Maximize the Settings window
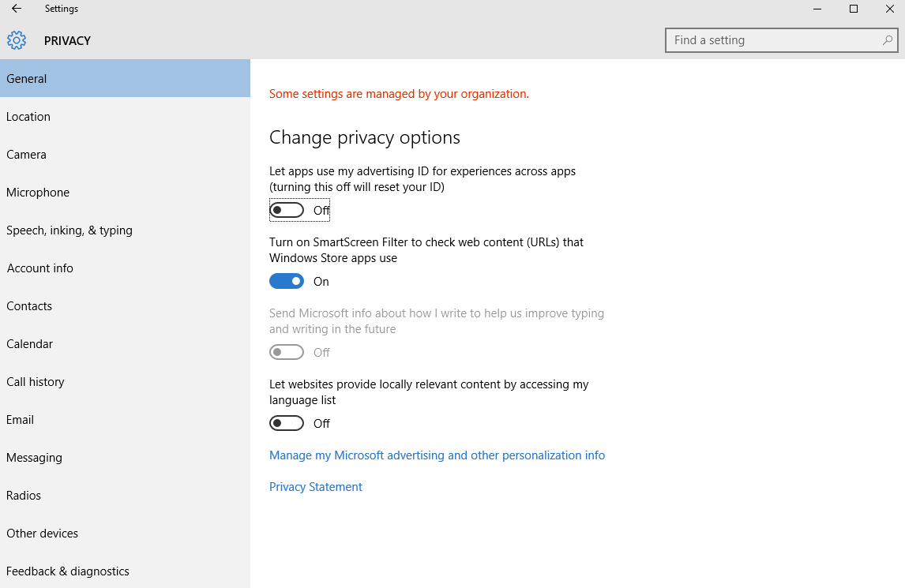 854,9
